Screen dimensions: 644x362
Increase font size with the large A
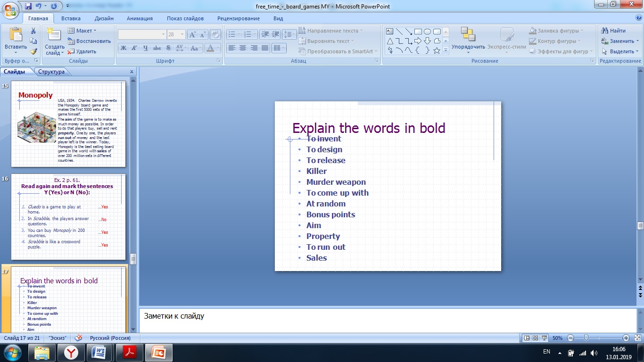pyautogui.click(x=192, y=34)
